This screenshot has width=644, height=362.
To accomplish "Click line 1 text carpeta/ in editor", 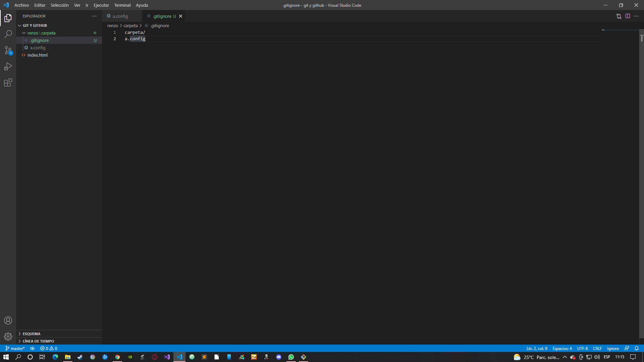I will tap(135, 33).
